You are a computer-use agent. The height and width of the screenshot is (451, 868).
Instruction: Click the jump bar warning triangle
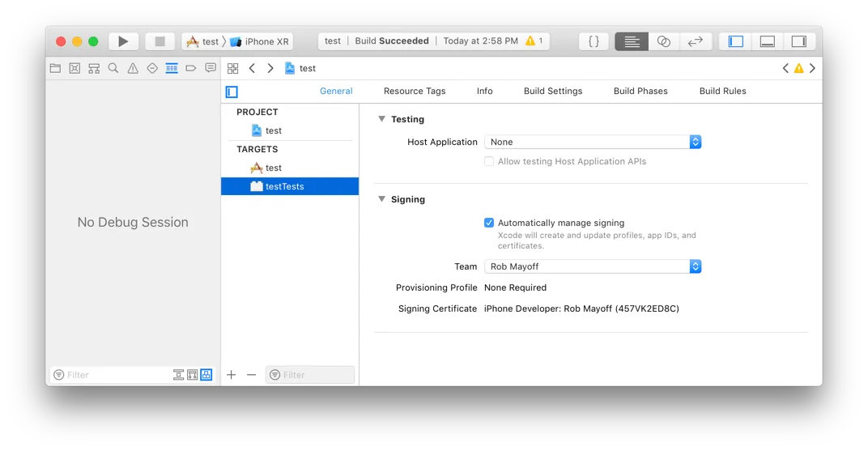click(x=799, y=68)
